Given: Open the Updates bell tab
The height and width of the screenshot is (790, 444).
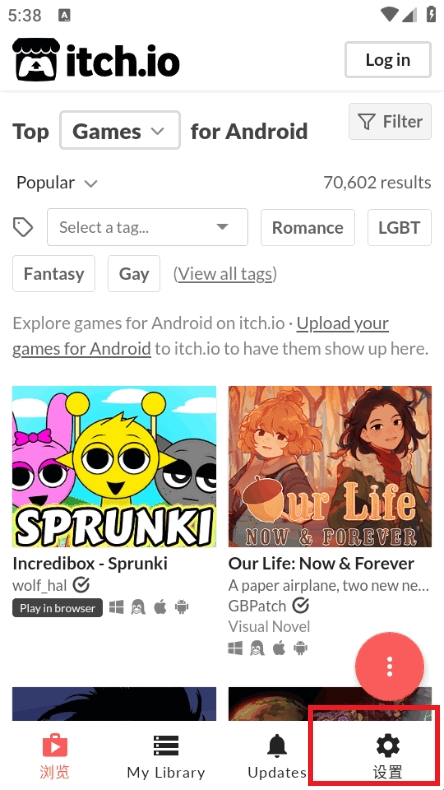Looking at the screenshot, I should 277,756.
